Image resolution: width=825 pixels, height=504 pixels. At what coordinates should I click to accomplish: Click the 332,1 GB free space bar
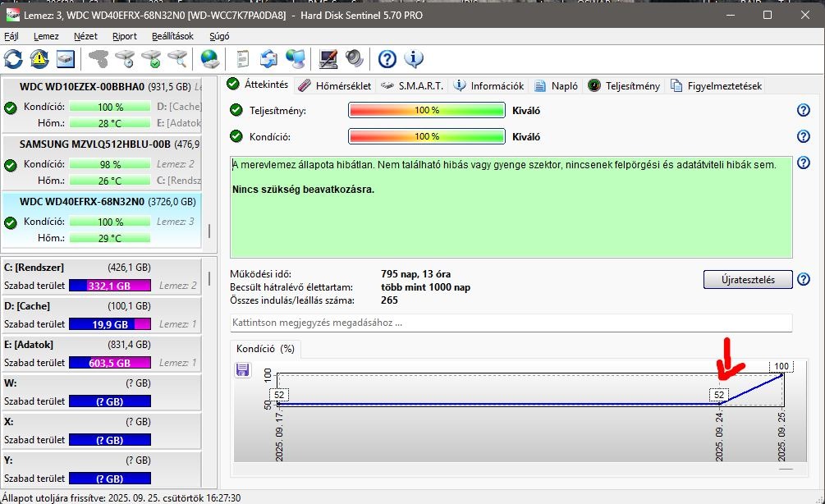(x=110, y=286)
